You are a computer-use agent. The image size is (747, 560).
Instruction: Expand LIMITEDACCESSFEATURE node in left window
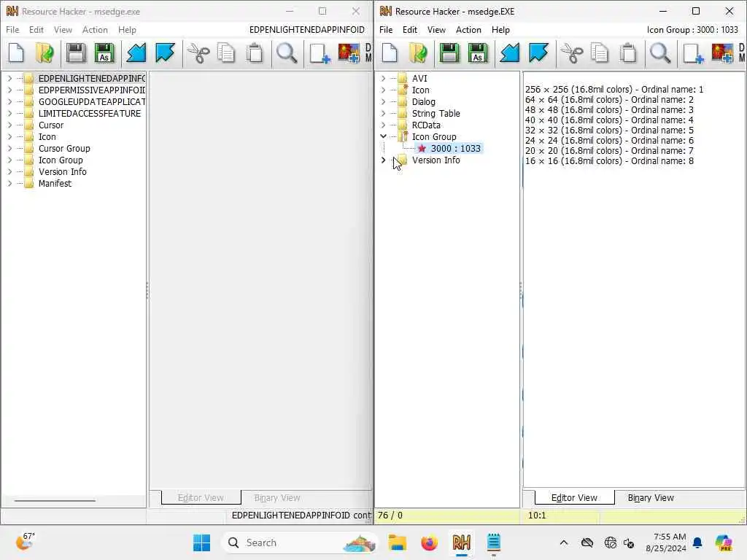[x=9, y=113]
